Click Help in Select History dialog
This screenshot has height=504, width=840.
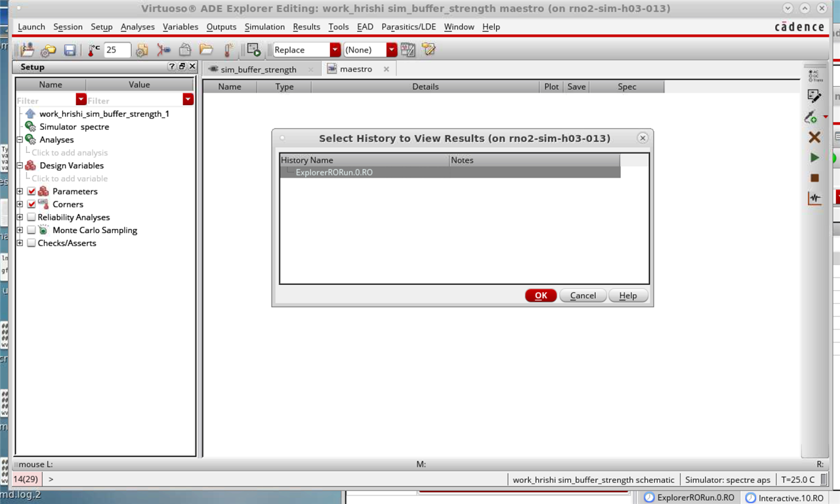[628, 295]
